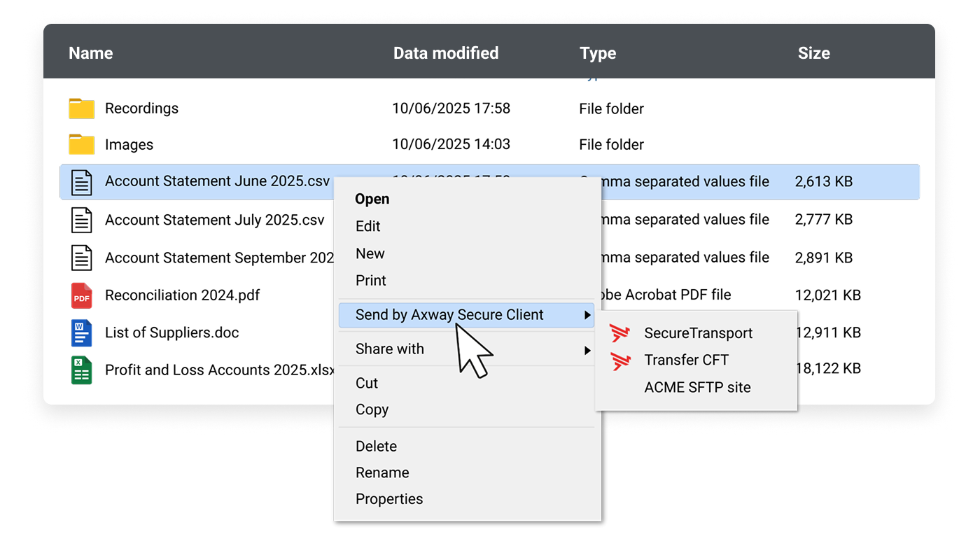Screen dimensions: 980x560
Task: Sort by the Size column header
Action: [813, 53]
